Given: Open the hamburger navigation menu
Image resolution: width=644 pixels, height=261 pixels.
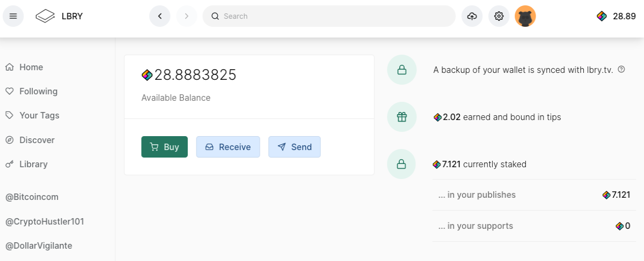Looking at the screenshot, I should (x=13, y=16).
